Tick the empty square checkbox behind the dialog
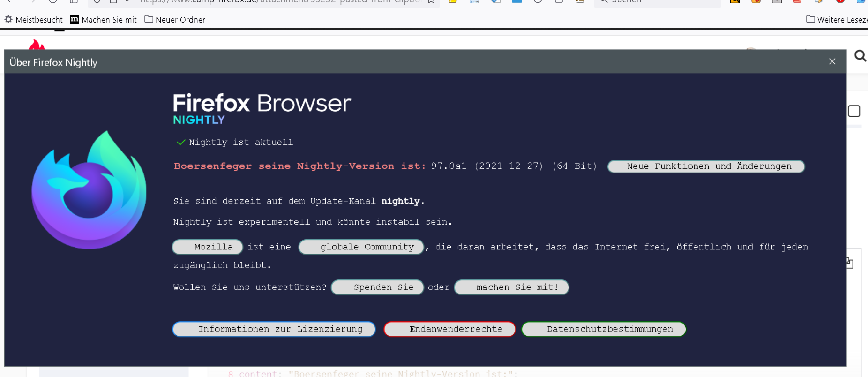868x377 pixels. click(x=854, y=111)
